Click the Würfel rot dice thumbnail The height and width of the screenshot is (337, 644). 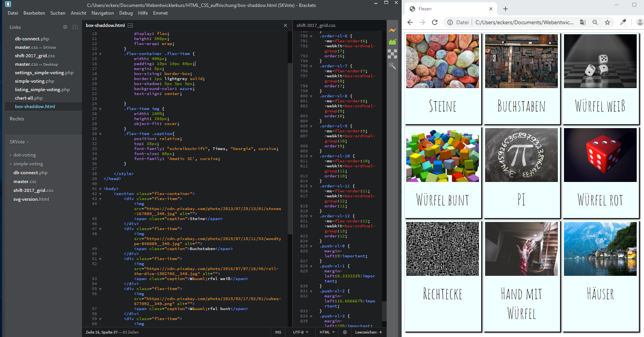(600, 155)
